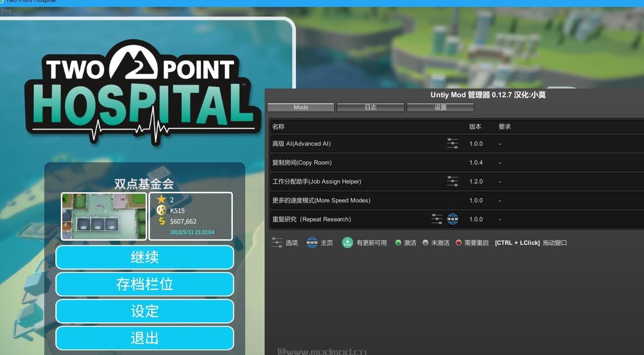Click the 有更新可用 legend label
This screenshot has height=355, width=644.
tap(372, 243)
